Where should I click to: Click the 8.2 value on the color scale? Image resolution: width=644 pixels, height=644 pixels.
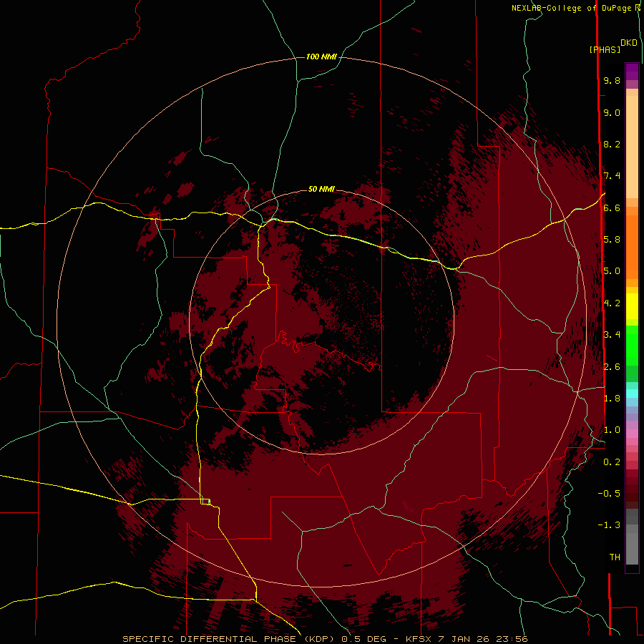click(612, 144)
